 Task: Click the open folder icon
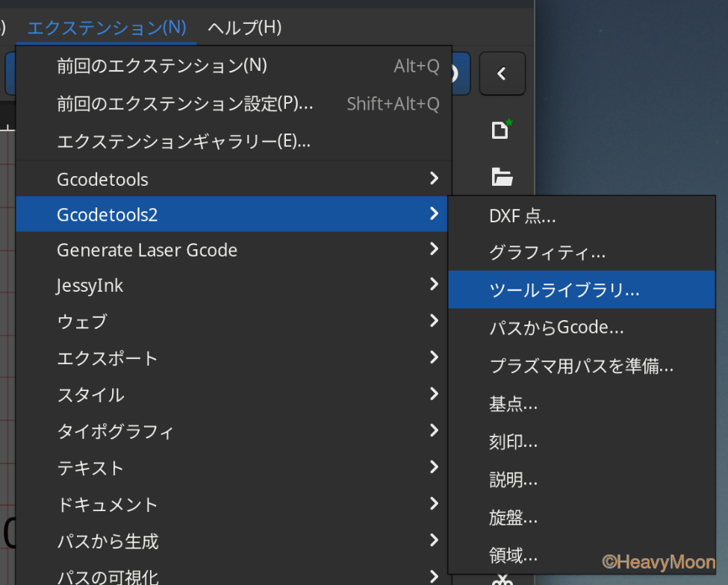pos(502,177)
